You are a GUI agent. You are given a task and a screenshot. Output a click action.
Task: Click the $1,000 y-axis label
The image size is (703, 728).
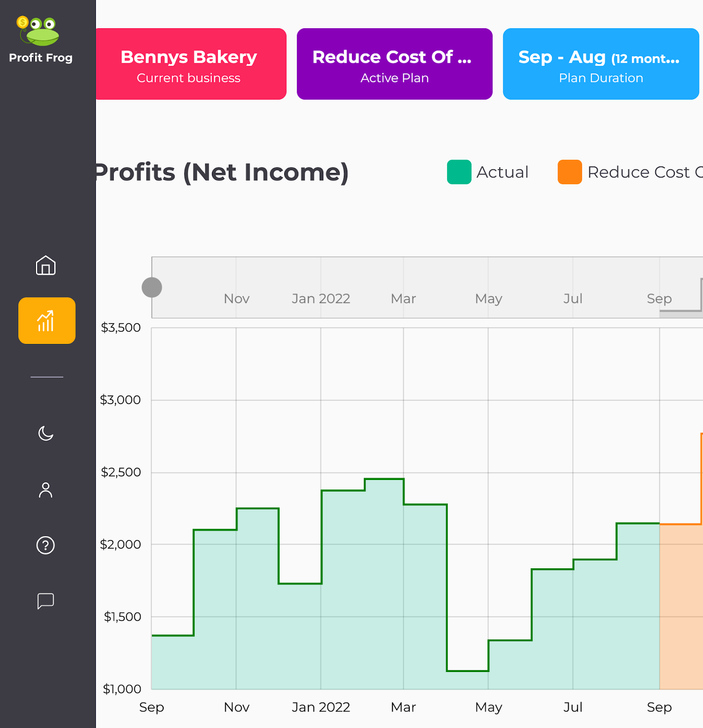click(122, 689)
